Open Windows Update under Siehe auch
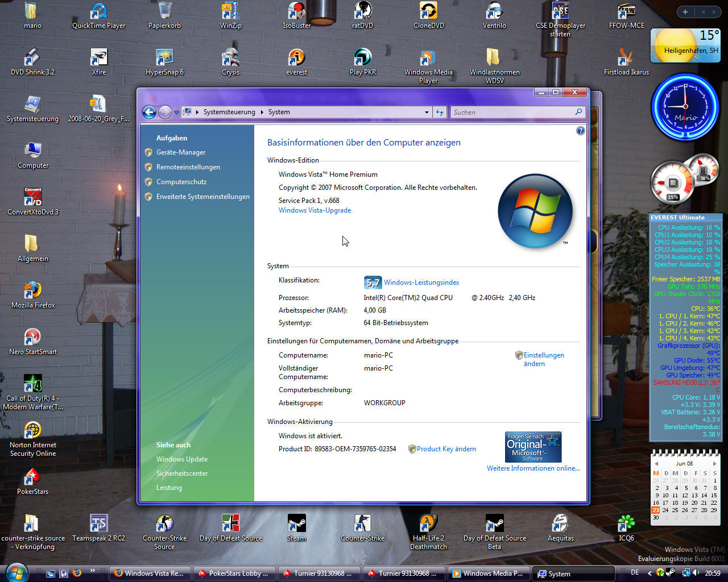The width and height of the screenshot is (728, 582). tap(182, 459)
